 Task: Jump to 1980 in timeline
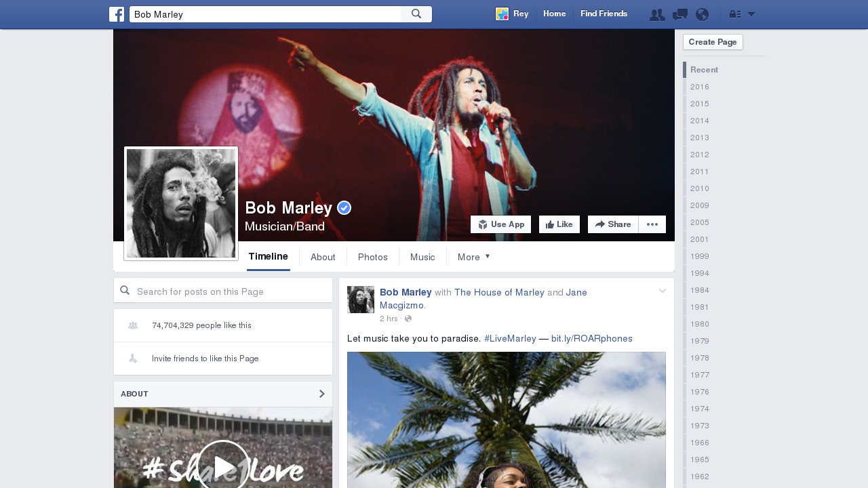pyautogui.click(x=700, y=324)
